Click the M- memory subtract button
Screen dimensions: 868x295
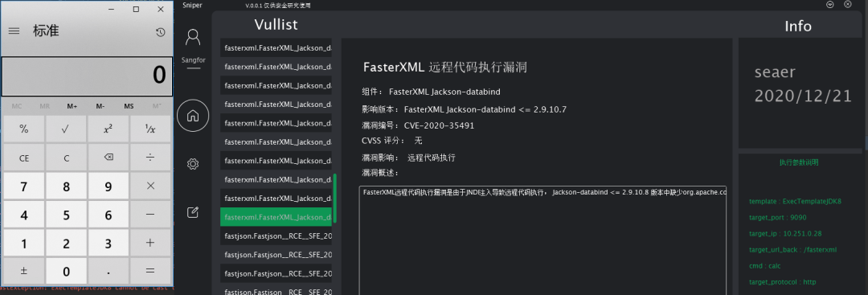click(x=100, y=106)
